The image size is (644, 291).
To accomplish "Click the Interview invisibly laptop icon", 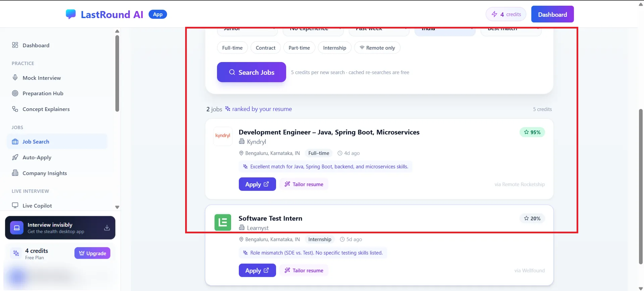I will click(x=17, y=228).
